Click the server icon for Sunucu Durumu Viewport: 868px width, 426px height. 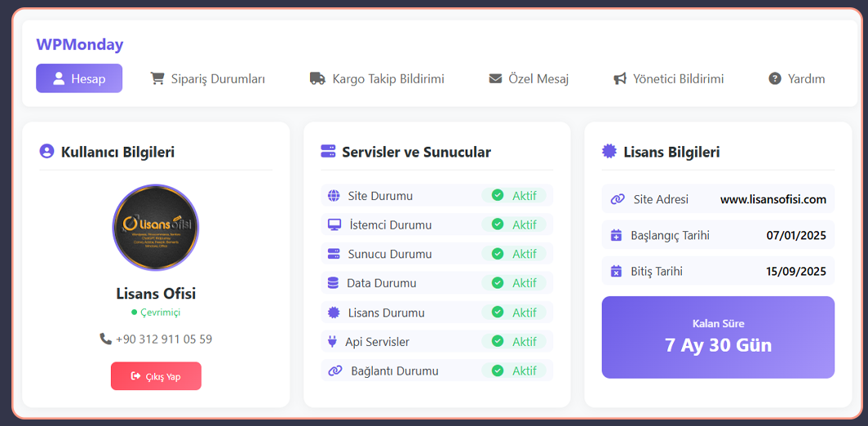334,254
